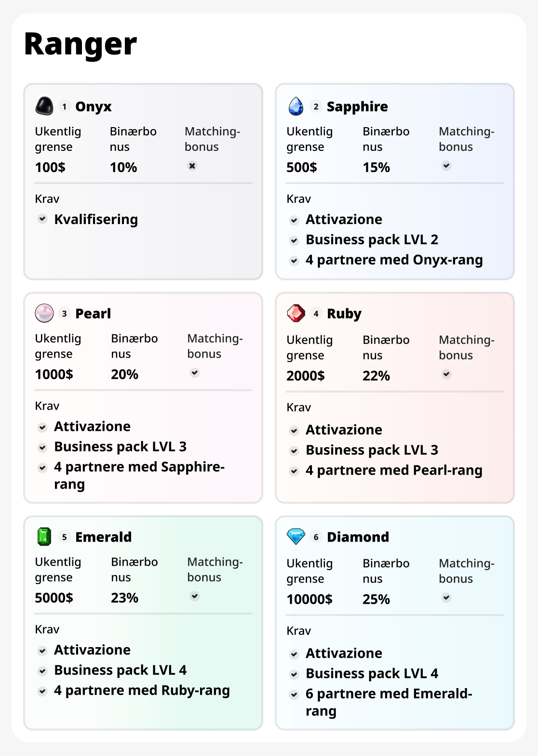This screenshot has height=756, width=538.
Task: Click the pink Pearl gem icon
Action: tap(44, 313)
